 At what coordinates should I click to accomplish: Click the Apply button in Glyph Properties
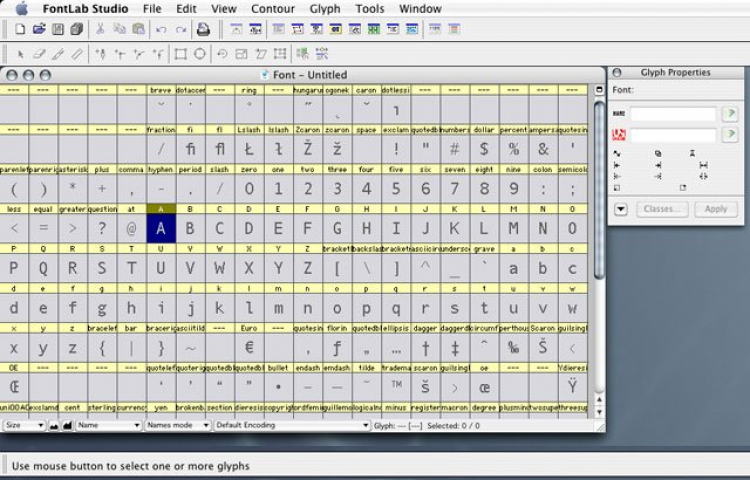[x=716, y=209]
